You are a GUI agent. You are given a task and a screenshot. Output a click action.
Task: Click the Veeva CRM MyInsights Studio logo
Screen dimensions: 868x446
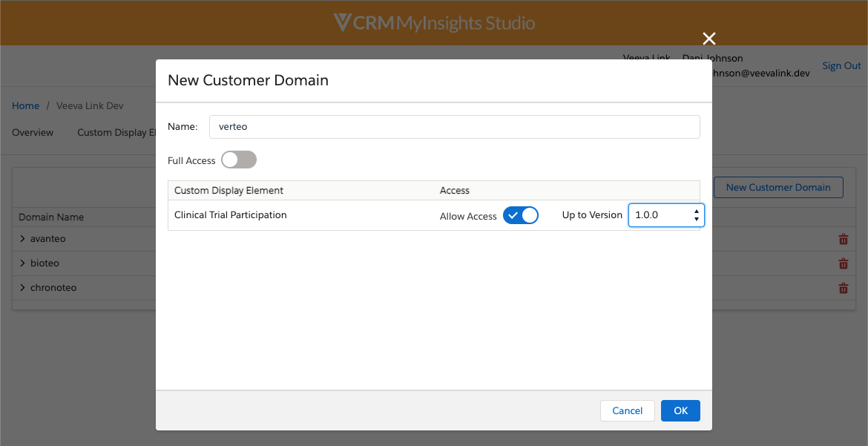coord(434,23)
